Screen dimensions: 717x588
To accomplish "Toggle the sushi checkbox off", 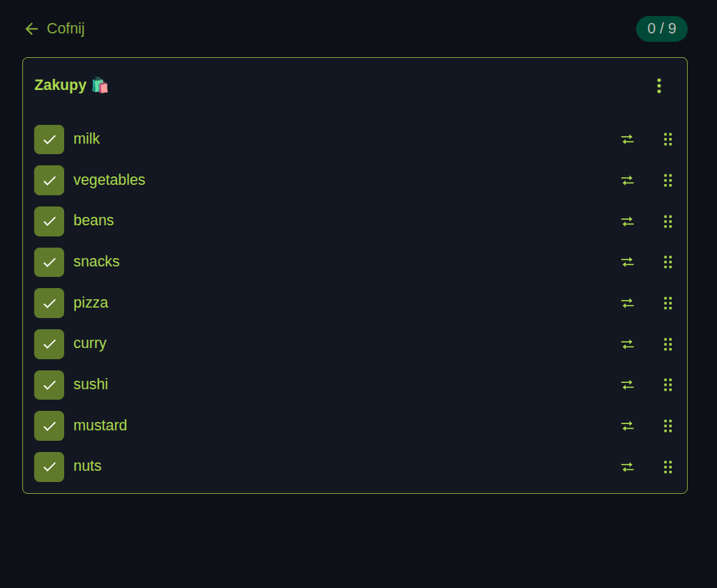I will click(x=49, y=384).
